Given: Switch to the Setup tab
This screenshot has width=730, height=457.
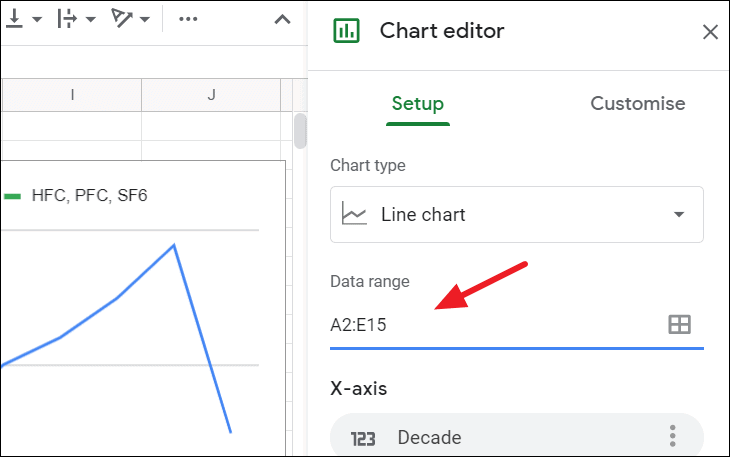Looking at the screenshot, I should coord(418,104).
